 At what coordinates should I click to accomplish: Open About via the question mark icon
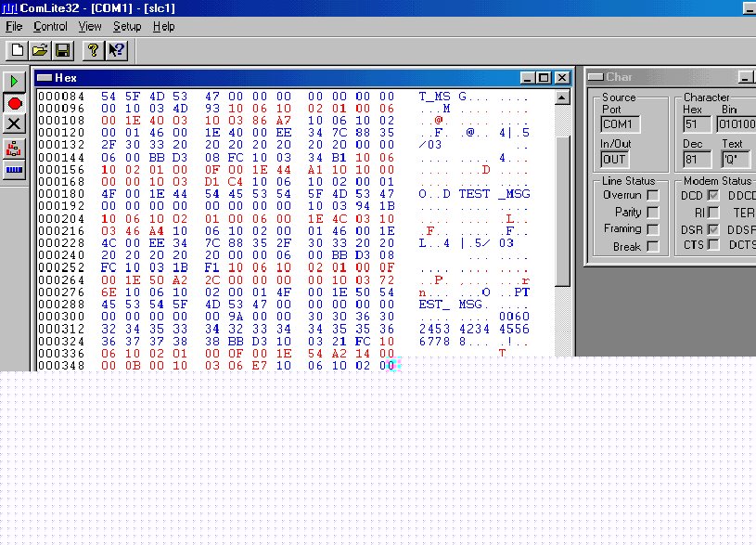pos(93,50)
